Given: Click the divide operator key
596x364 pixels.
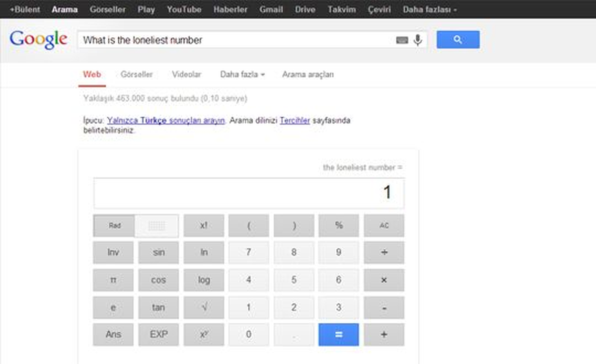Looking at the screenshot, I should coord(384,253).
